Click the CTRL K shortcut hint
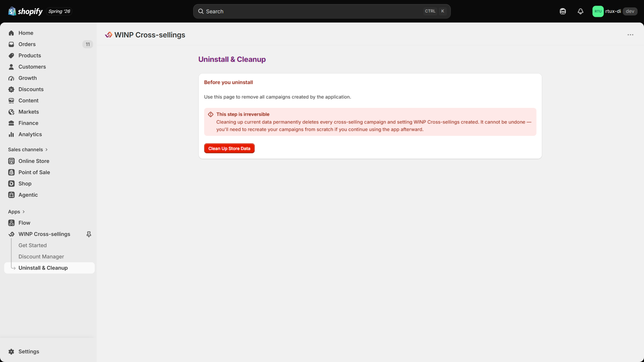 436,11
